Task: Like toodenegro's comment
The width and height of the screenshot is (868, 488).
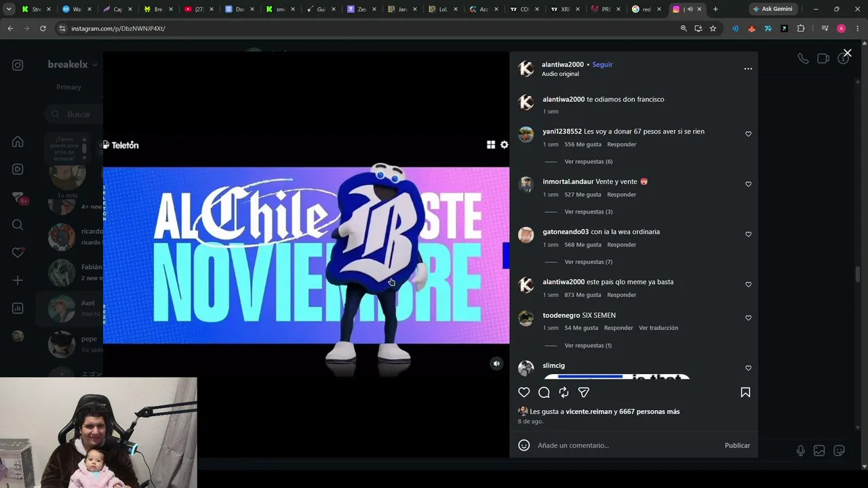Action: point(749,318)
